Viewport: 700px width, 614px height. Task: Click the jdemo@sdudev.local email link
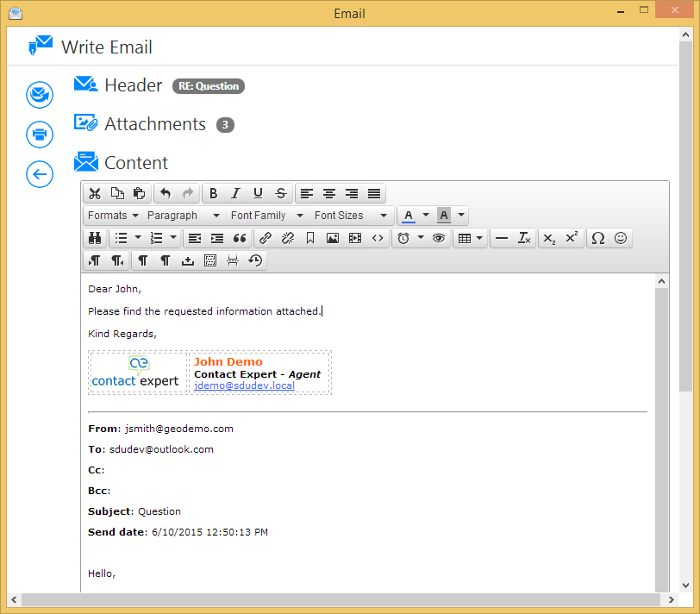[244, 385]
